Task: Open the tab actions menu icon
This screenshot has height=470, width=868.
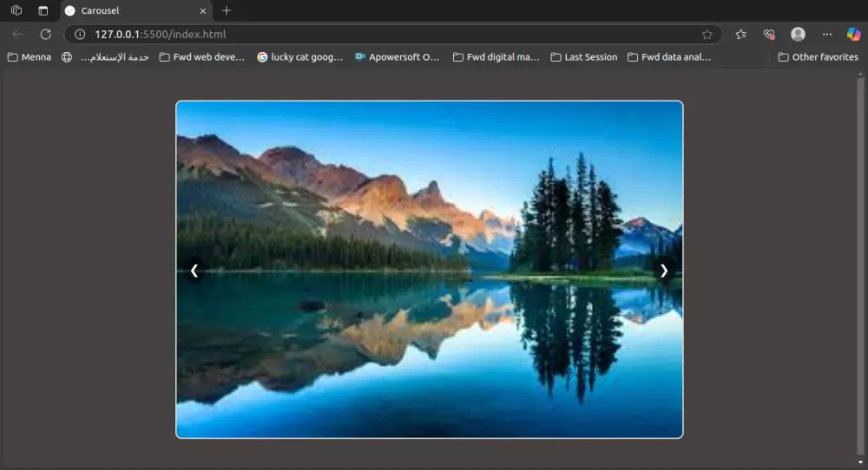Action: coord(43,10)
